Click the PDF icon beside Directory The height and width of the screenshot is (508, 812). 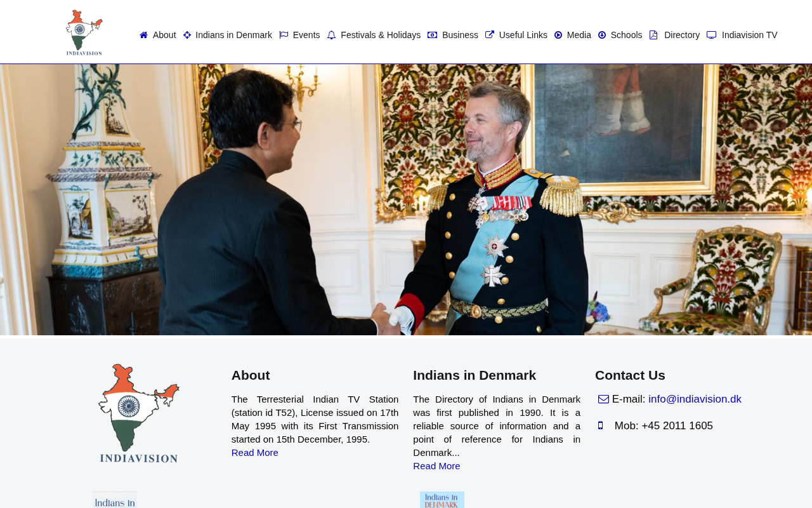pos(653,35)
